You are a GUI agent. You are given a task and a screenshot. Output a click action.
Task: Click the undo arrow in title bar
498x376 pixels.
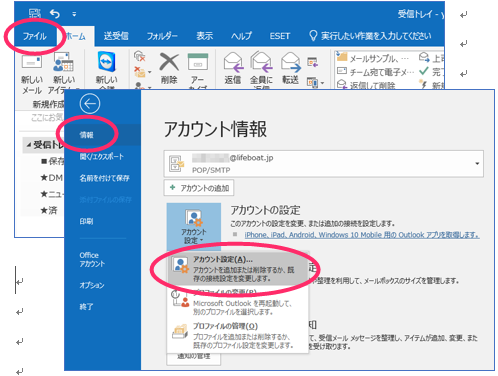55,14
